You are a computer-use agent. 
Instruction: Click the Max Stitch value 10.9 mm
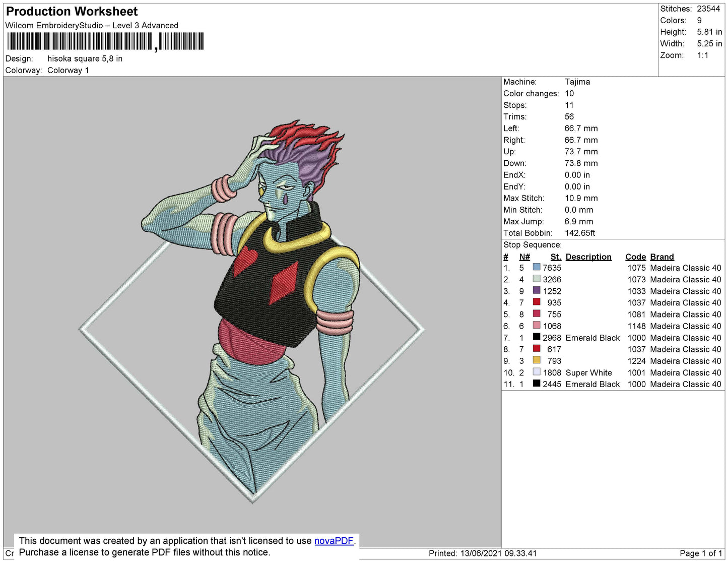pos(581,198)
